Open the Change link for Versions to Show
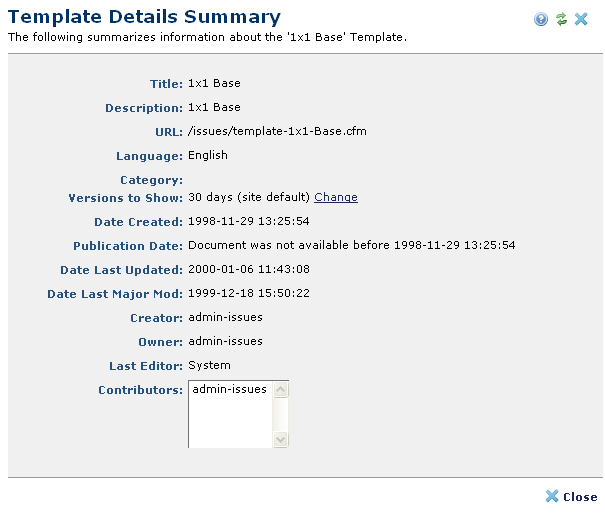Screen dimensions: 605x515 (335, 197)
